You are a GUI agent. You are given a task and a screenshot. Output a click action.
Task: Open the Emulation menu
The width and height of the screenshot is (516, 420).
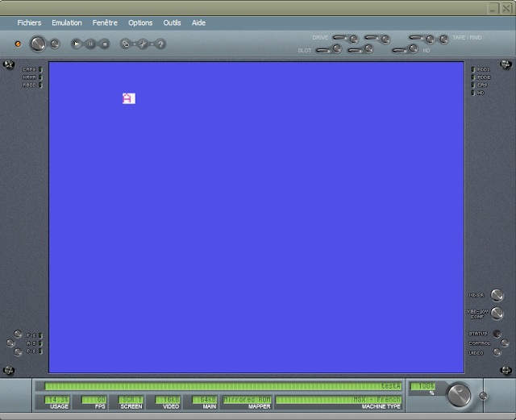[x=67, y=23]
